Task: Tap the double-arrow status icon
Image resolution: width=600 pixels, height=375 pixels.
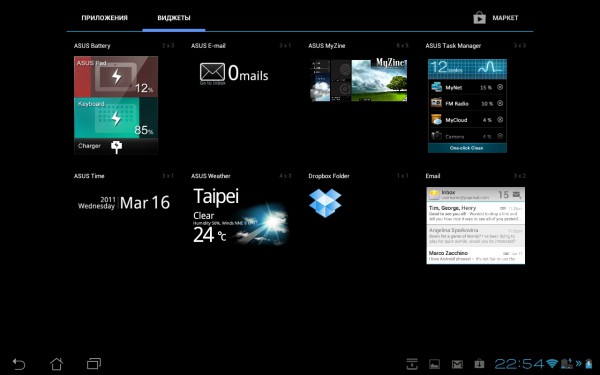Action: pos(578,364)
